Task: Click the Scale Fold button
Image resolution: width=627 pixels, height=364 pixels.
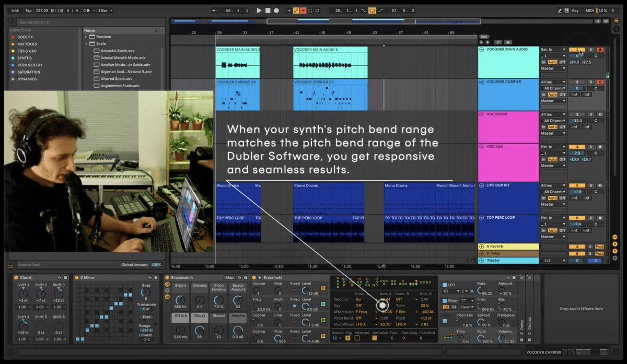Action: click(x=147, y=316)
